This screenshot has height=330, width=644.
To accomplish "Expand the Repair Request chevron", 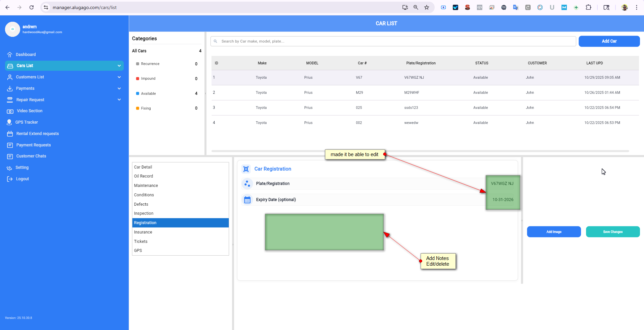I will (x=119, y=100).
